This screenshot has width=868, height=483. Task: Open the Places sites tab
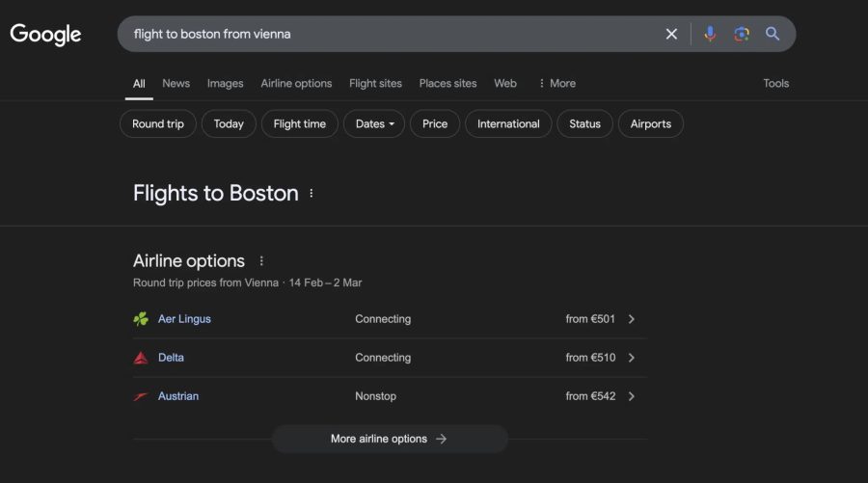click(448, 84)
